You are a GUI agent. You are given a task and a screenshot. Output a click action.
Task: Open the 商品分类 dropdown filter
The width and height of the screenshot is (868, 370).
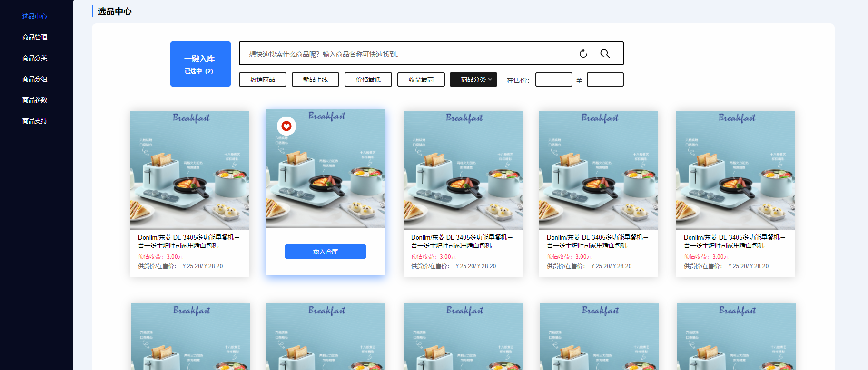click(473, 79)
